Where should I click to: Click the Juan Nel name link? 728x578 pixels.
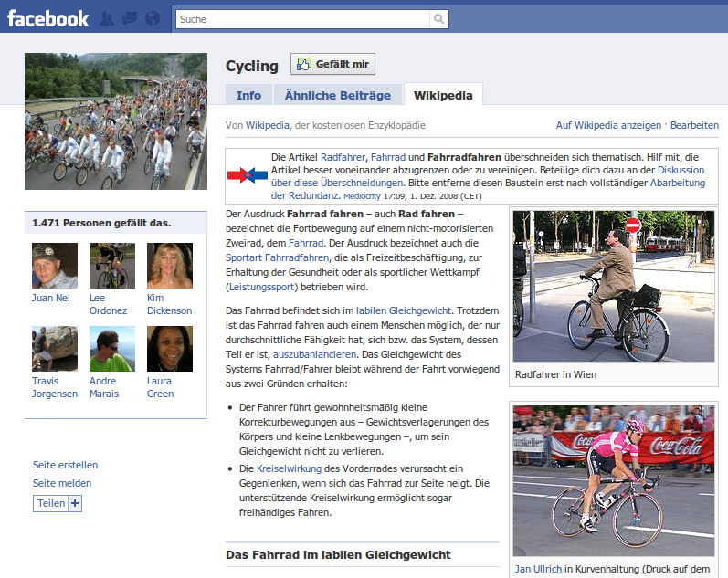pos(50,298)
